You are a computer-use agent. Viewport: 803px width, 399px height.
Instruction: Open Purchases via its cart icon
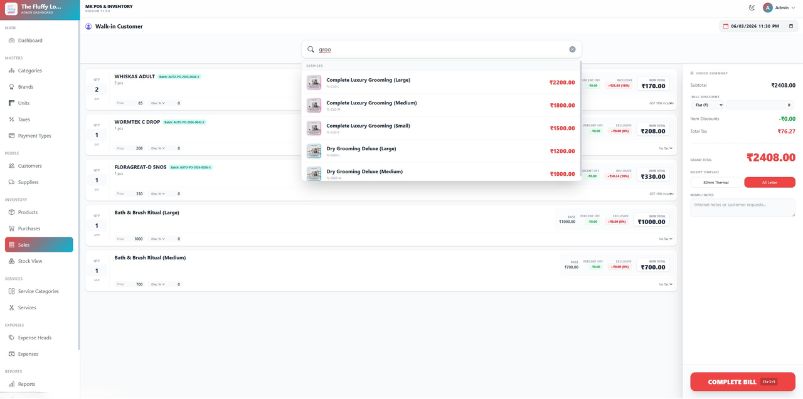point(12,228)
